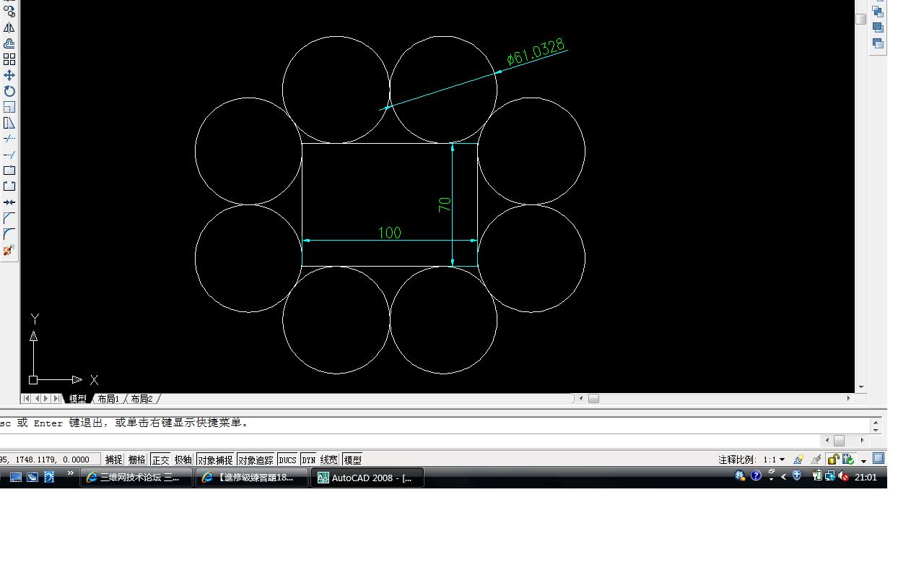Select the Mirror tool

click(9, 27)
